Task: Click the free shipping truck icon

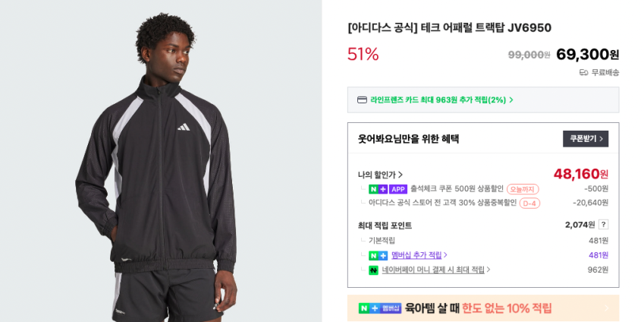Action: coord(583,73)
